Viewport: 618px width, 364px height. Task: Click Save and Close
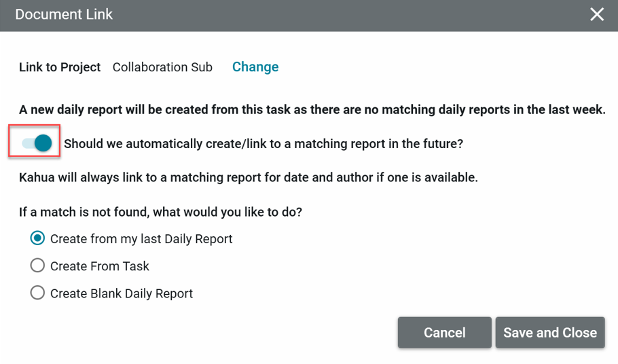tap(549, 333)
